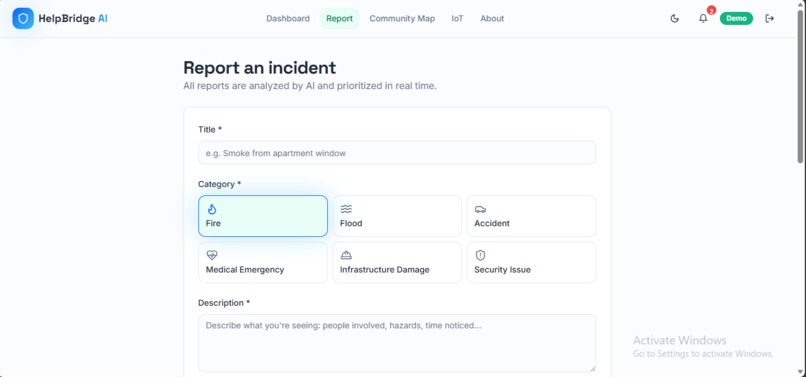Toggle dark mode with the moon icon
Screen dimensions: 806x377
click(675, 19)
